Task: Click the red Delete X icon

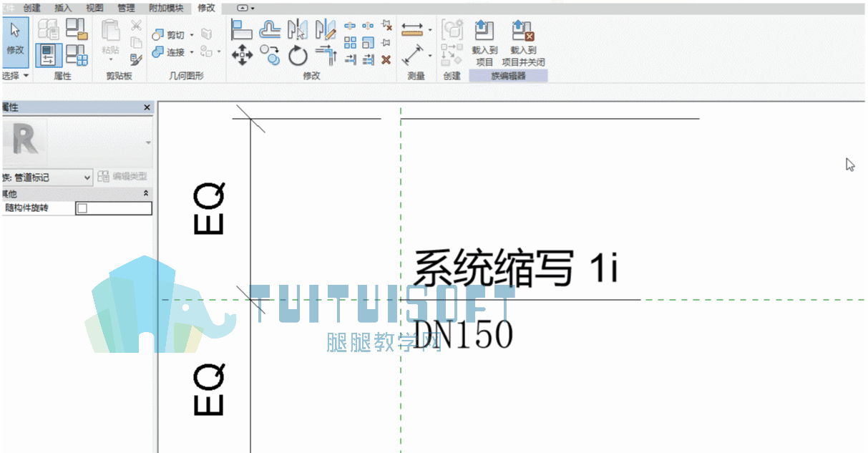Action: coord(386,60)
